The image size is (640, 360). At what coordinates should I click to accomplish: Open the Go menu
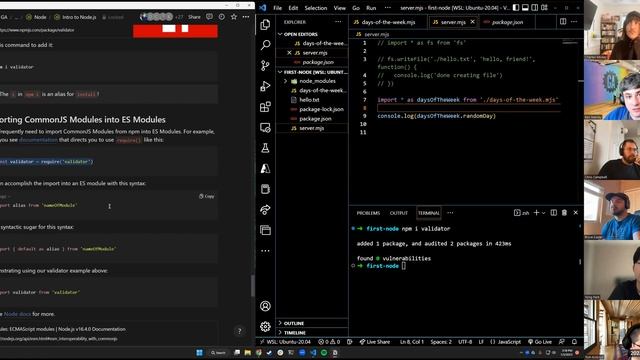pos(356,8)
